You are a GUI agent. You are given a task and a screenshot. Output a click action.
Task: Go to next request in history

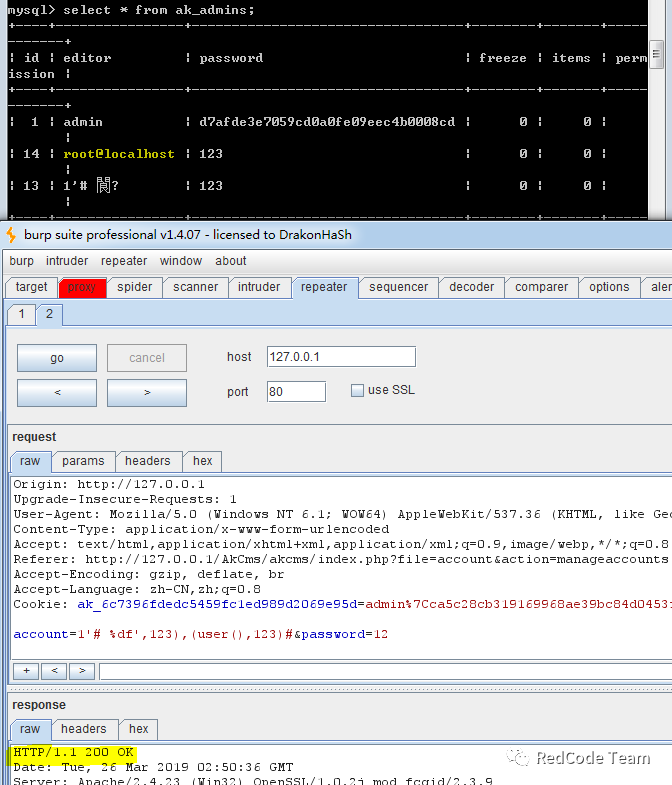click(x=147, y=392)
